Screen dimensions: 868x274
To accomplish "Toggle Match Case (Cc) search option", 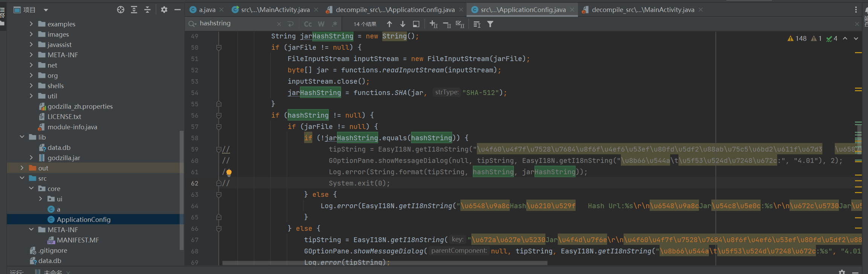I will click(308, 24).
